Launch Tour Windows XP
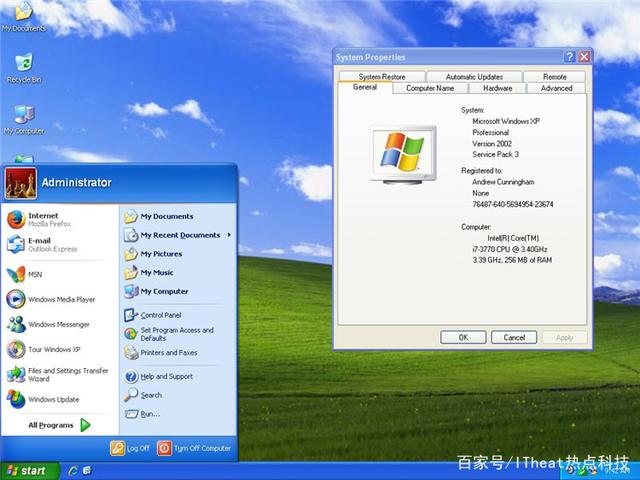 [43, 349]
